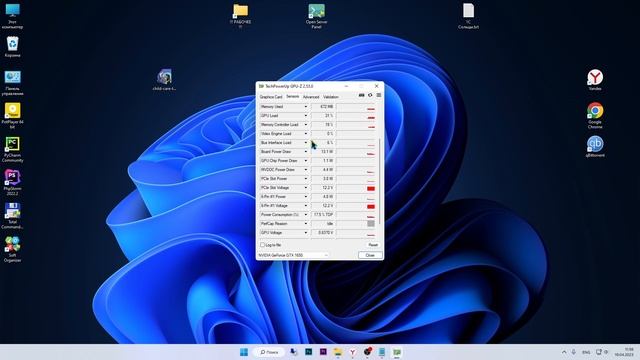Open Yandex browser from the taskbar

(353, 352)
